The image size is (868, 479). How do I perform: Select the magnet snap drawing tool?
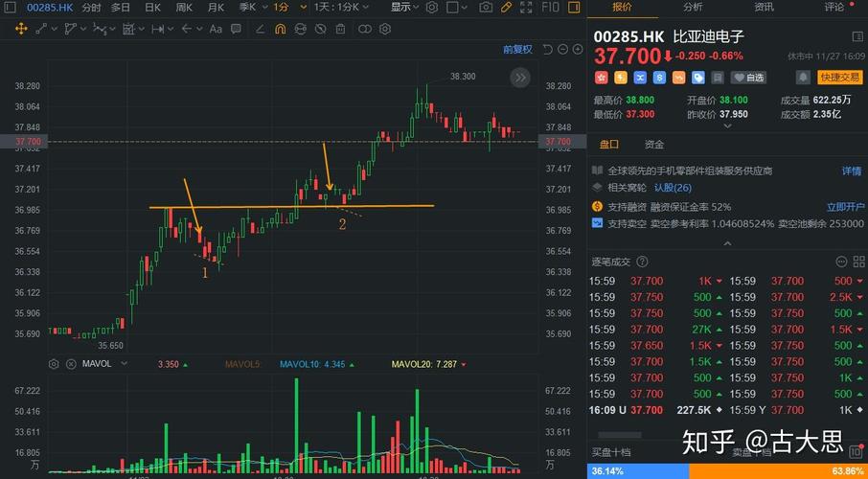point(280,29)
